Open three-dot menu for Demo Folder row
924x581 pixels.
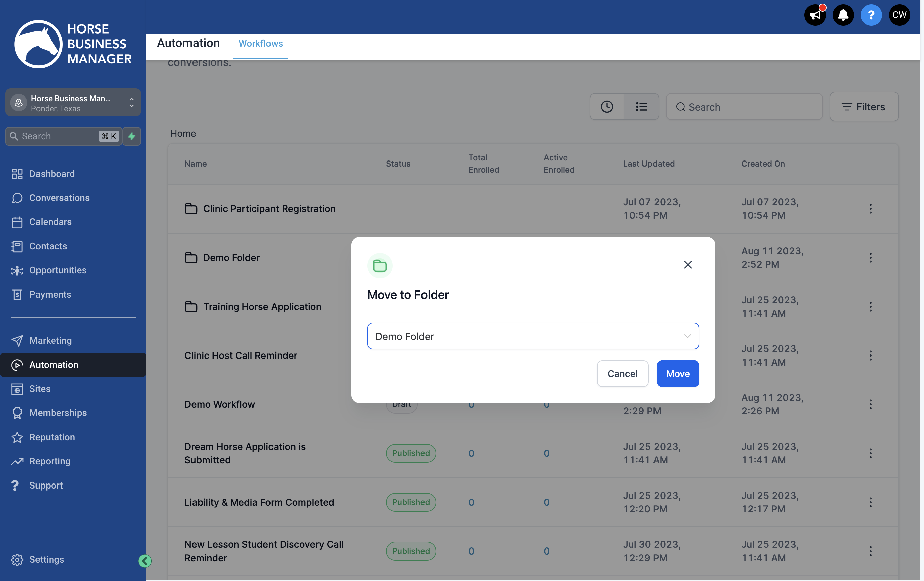coord(870,258)
